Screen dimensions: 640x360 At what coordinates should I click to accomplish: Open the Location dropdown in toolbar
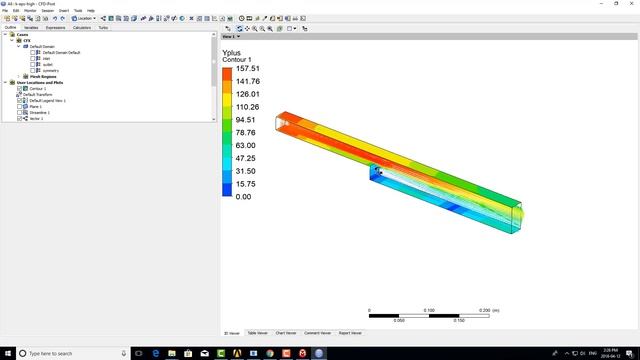pyautogui.click(x=84, y=18)
